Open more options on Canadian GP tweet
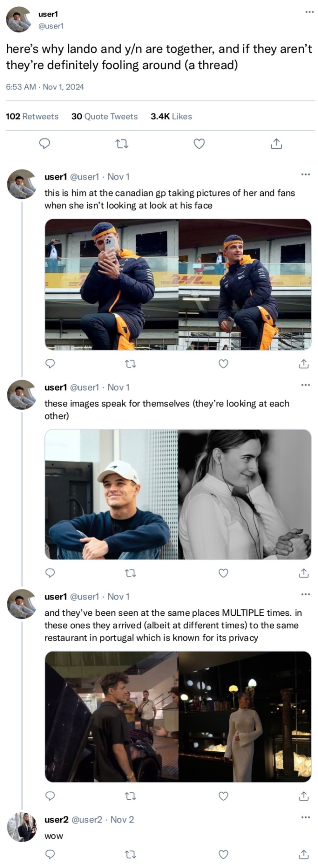 pos(306,174)
